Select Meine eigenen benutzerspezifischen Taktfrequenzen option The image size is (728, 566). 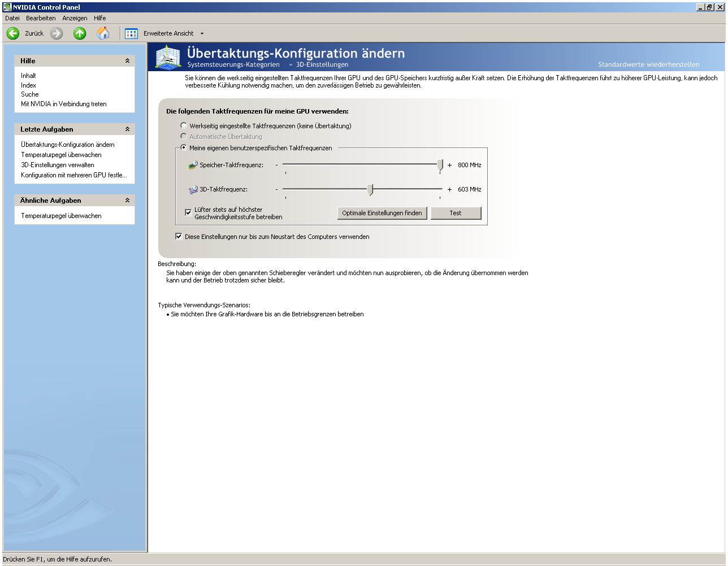pyautogui.click(x=184, y=147)
